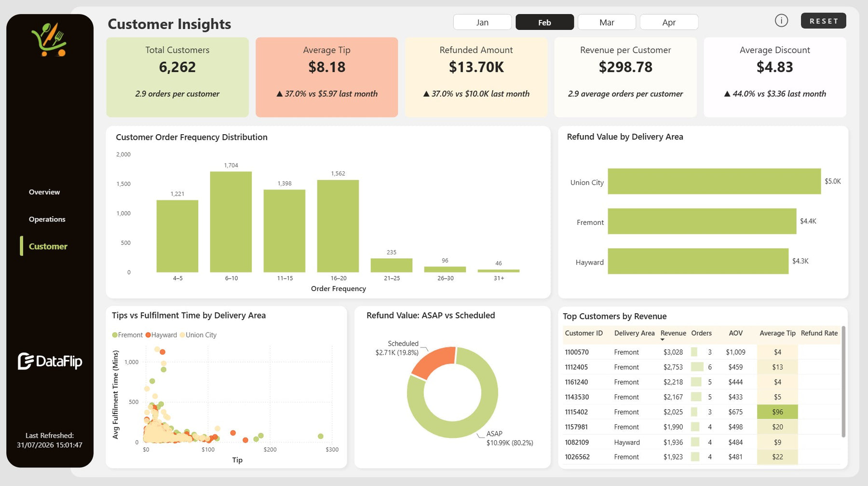Screen dimensions: 868x486
Task: Click the Union City legend marker
Action: click(182, 335)
